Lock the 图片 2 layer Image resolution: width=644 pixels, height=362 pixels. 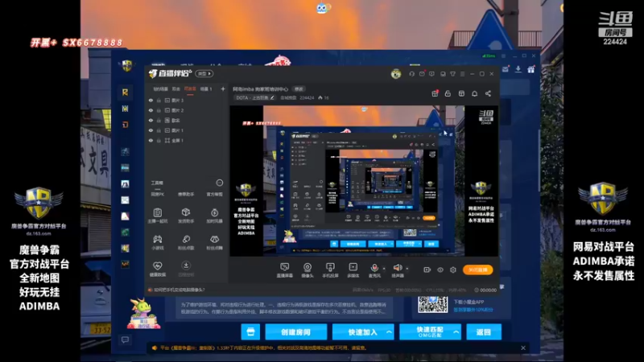pos(159,110)
